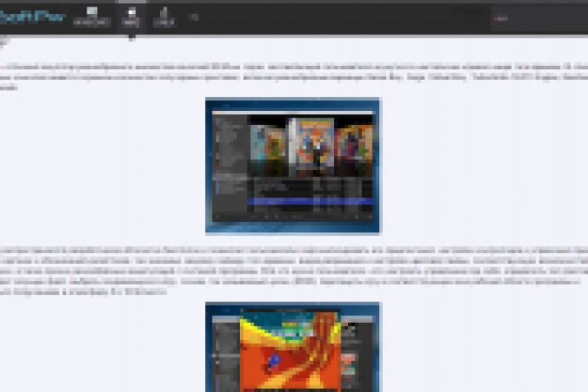This screenshot has height=392, width=588.
Task: Click the site logo in the header
Action: point(32,17)
